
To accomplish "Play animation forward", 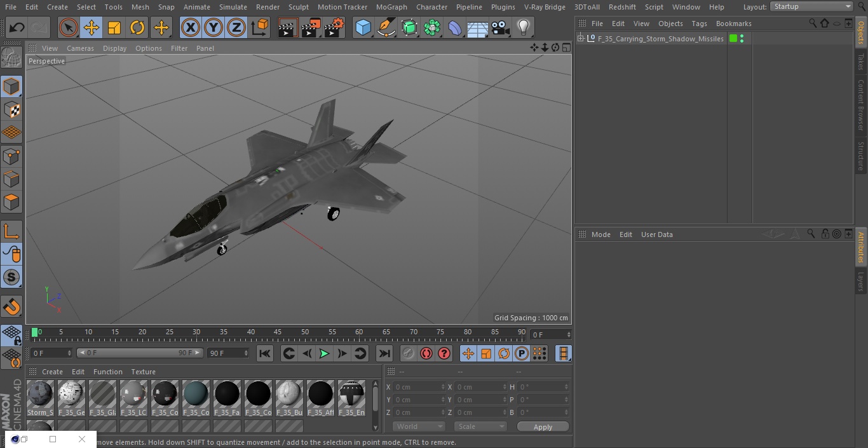I will pyautogui.click(x=324, y=353).
